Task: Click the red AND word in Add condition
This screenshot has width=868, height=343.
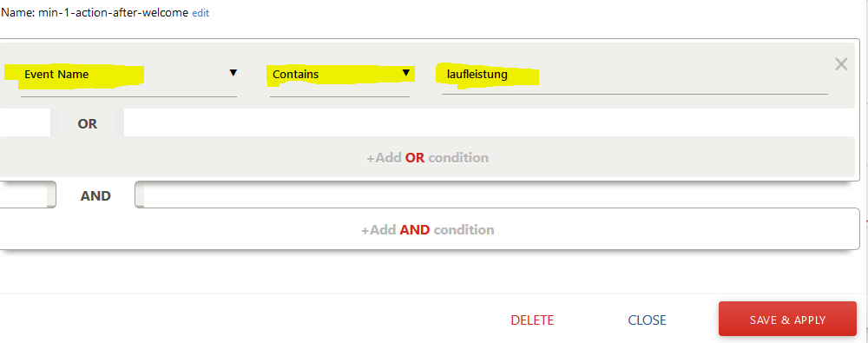Action: tap(415, 229)
